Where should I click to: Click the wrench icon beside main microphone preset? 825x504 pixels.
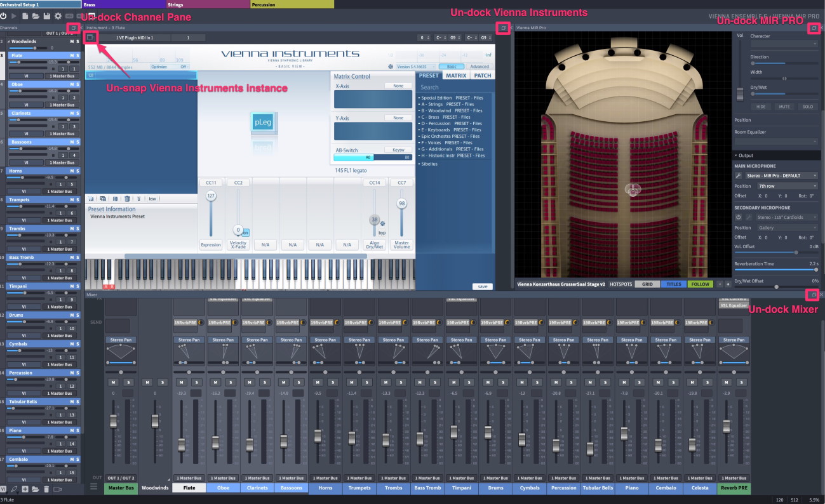pyautogui.click(x=739, y=175)
